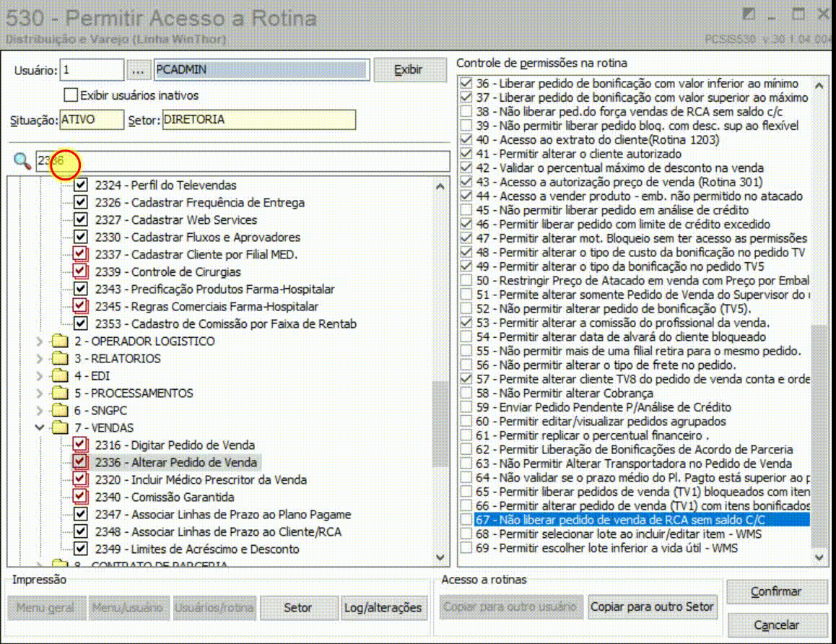Click the Situação ATIVO field
The image size is (836, 644).
pyautogui.click(x=92, y=119)
